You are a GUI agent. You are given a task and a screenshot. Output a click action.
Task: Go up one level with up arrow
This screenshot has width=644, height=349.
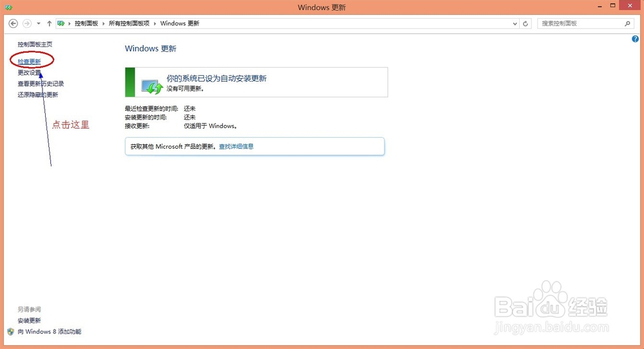50,23
